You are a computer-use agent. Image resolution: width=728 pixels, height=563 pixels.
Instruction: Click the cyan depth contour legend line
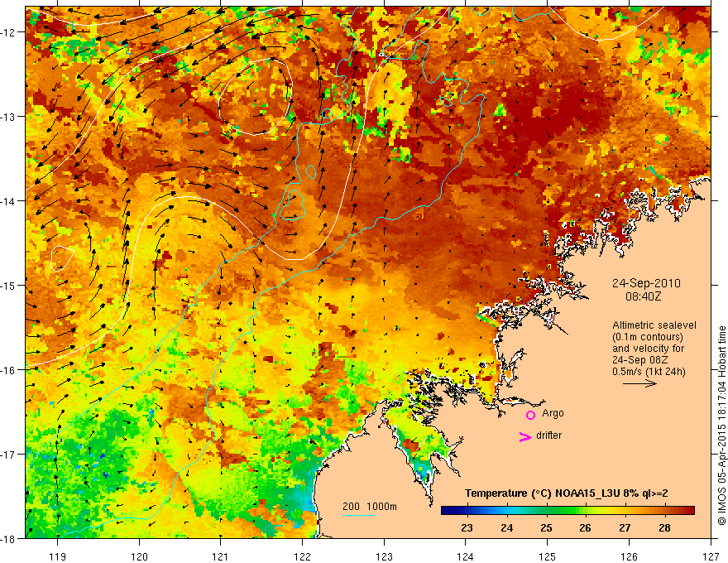(x=359, y=515)
